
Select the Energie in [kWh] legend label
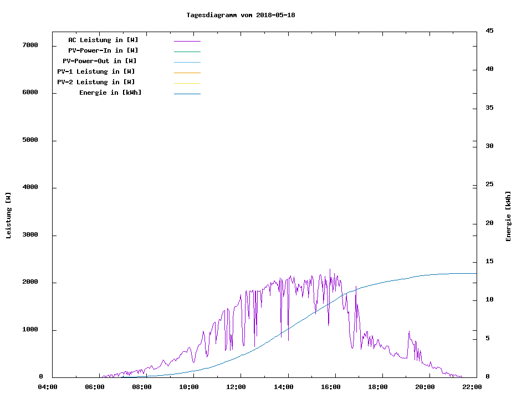[x=110, y=93]
